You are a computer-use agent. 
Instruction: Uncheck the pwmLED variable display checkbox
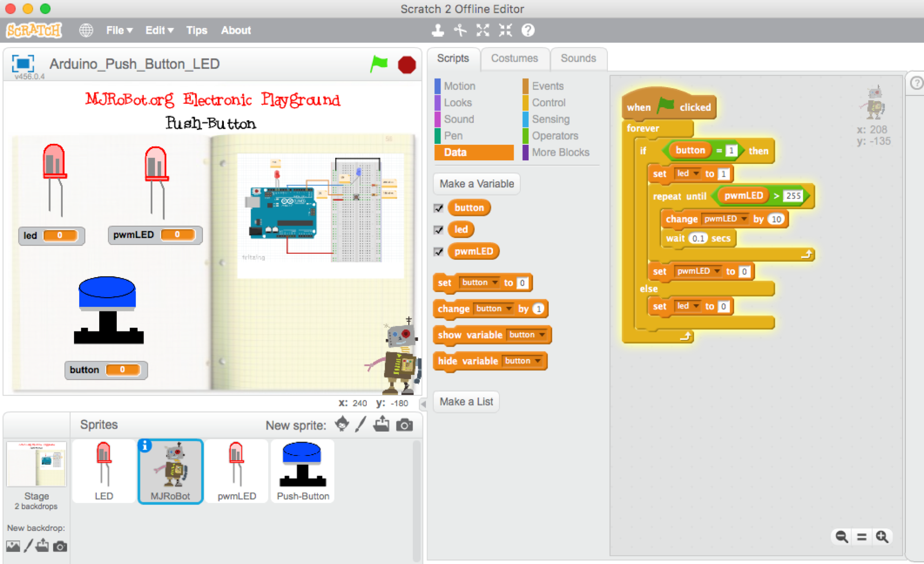coord(438,251)
